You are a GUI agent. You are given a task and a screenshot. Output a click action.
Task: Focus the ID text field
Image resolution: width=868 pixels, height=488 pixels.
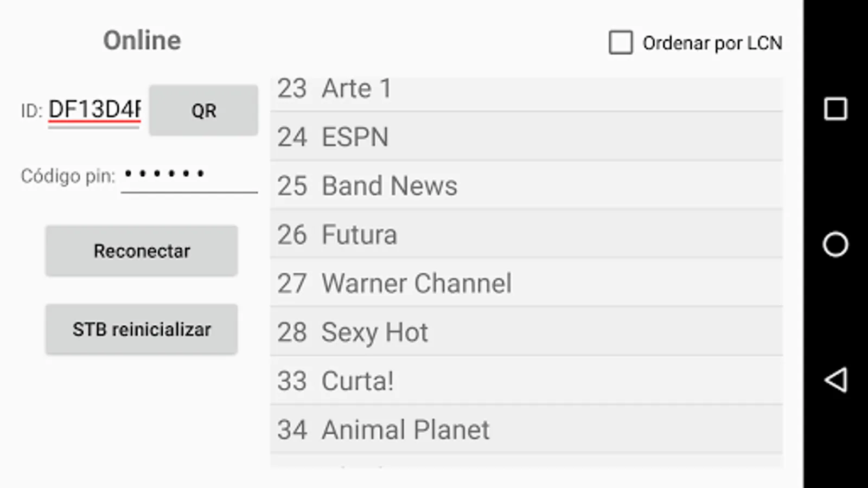pyautogui.click(x=94, y=110)
